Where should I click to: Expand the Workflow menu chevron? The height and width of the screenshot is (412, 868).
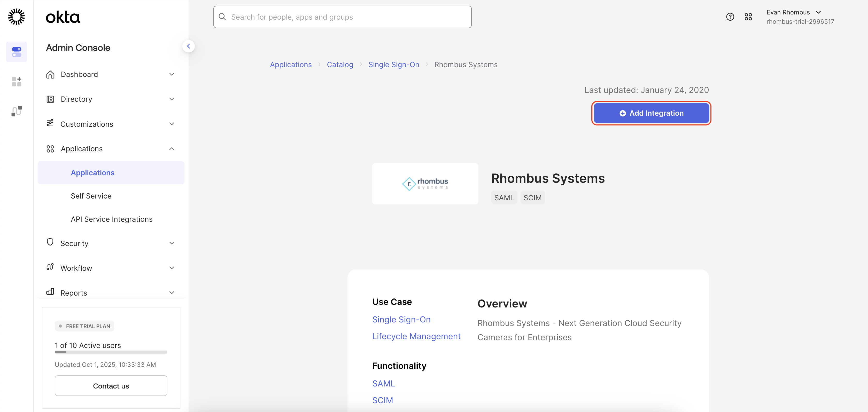(172, 268)
